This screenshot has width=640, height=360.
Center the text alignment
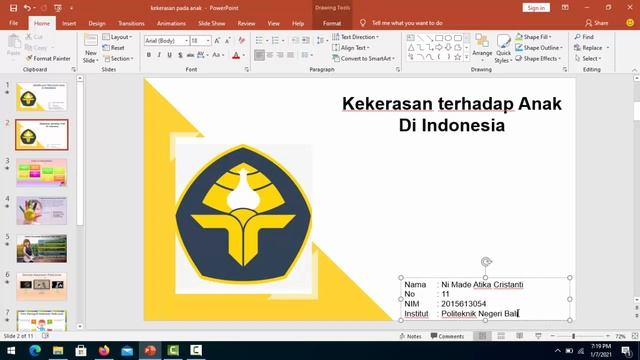[270, 55]
